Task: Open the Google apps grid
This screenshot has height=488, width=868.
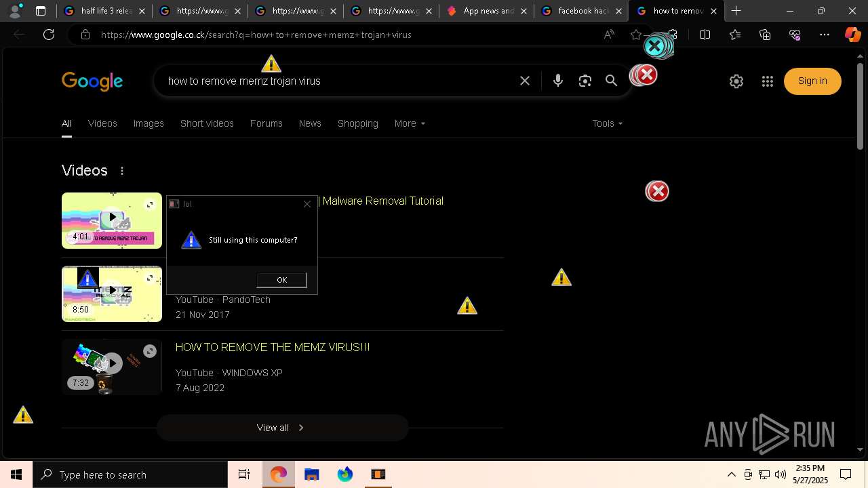Action: (768, 81)
